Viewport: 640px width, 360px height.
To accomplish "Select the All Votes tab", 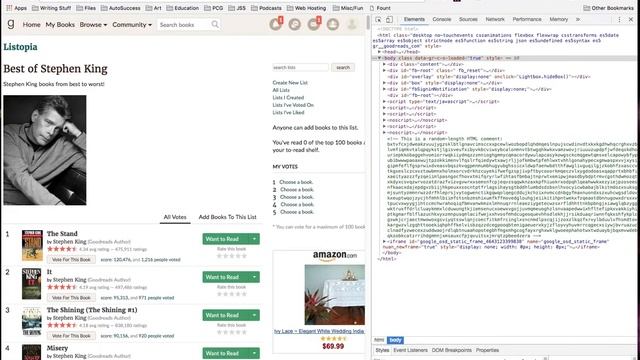I will pyautogui.click(x=175, y=217).
